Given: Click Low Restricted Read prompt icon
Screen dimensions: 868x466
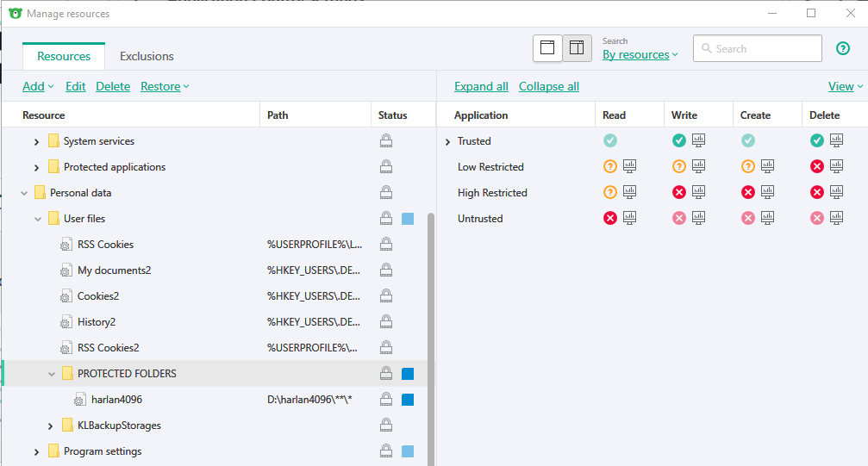Looking at the screenshot, I should [610, 167].
